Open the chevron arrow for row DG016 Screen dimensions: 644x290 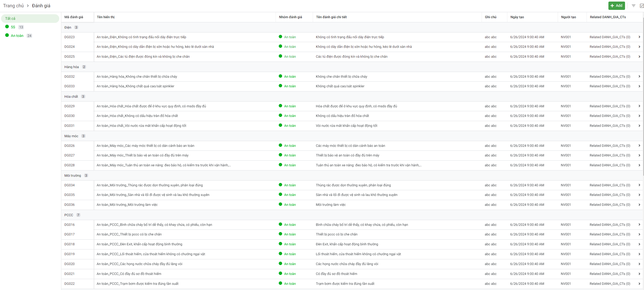[639, 225]
